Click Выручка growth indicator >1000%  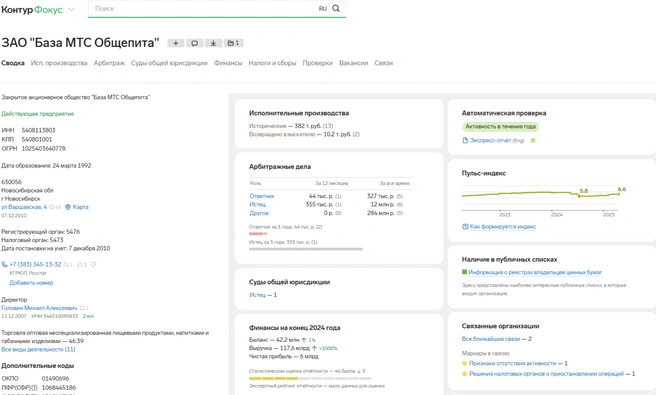(x=325, y=348)
